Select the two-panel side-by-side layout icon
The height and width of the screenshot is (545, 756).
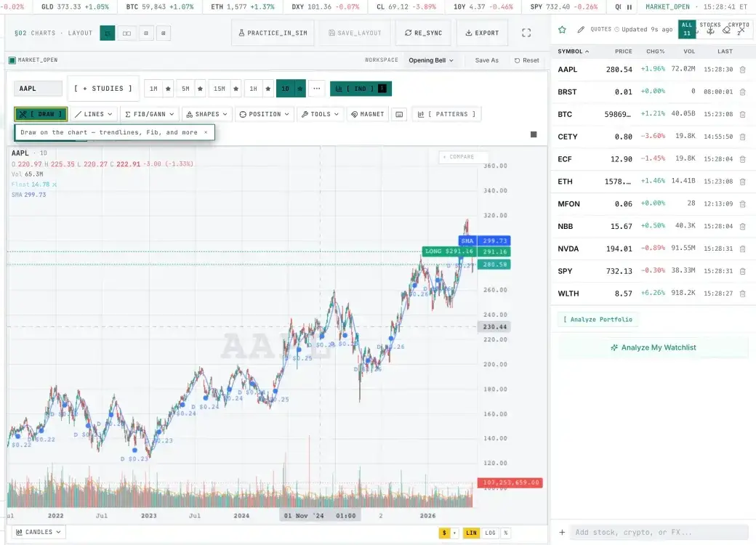(x=126, y=33)
